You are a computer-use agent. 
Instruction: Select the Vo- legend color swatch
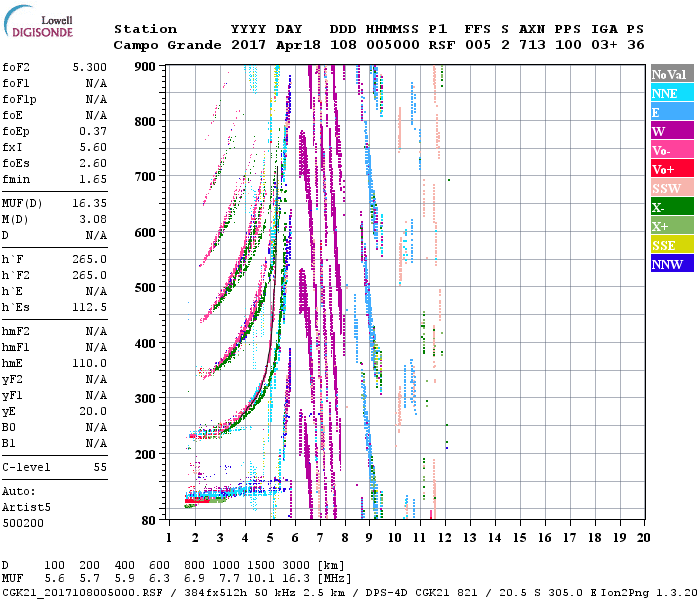672,150
